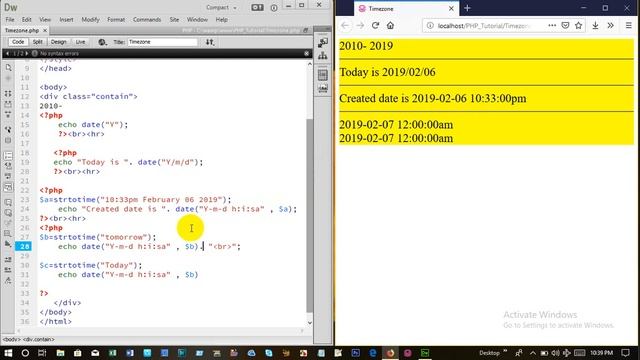
Task: Open the File management arrows icon
Action: [210, 42]
